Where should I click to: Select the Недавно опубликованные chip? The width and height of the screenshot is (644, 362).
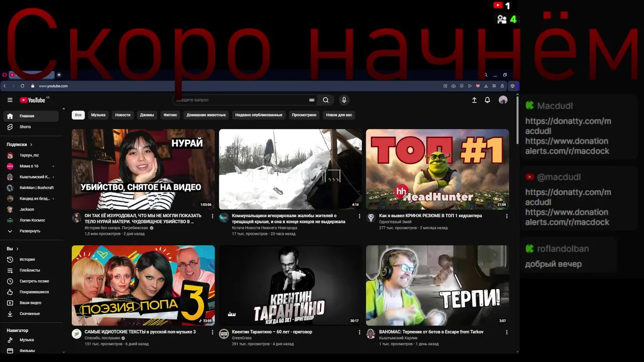pyautogui.click(x=259, y=115)
